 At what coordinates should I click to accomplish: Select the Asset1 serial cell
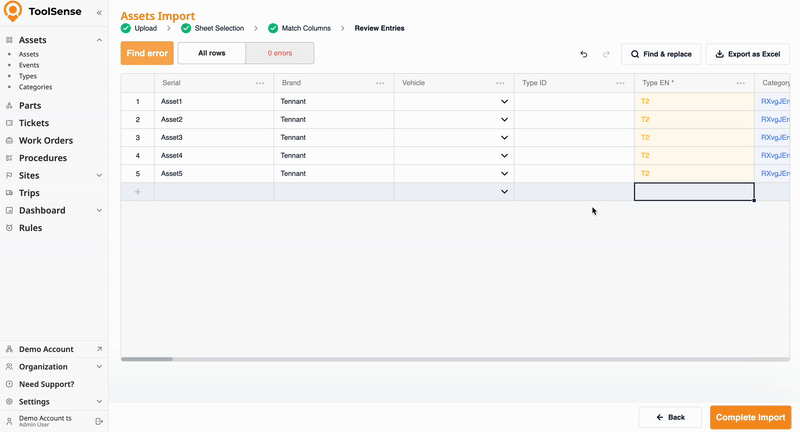coord(214,101)
